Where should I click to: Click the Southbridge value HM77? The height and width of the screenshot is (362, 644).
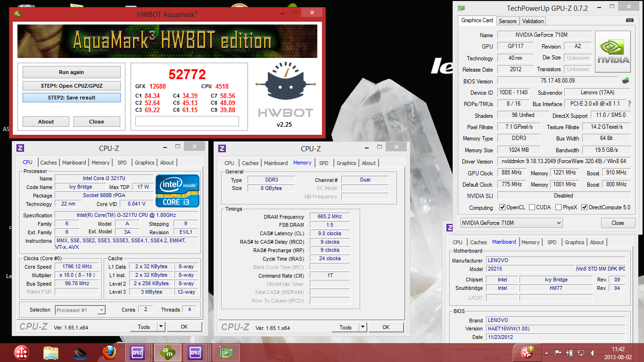tap(556, 288)
